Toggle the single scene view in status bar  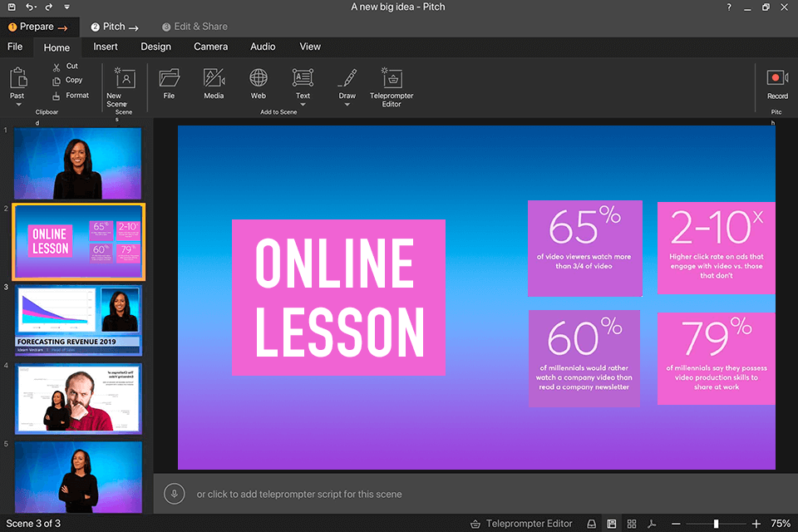(x=612, y=524)
